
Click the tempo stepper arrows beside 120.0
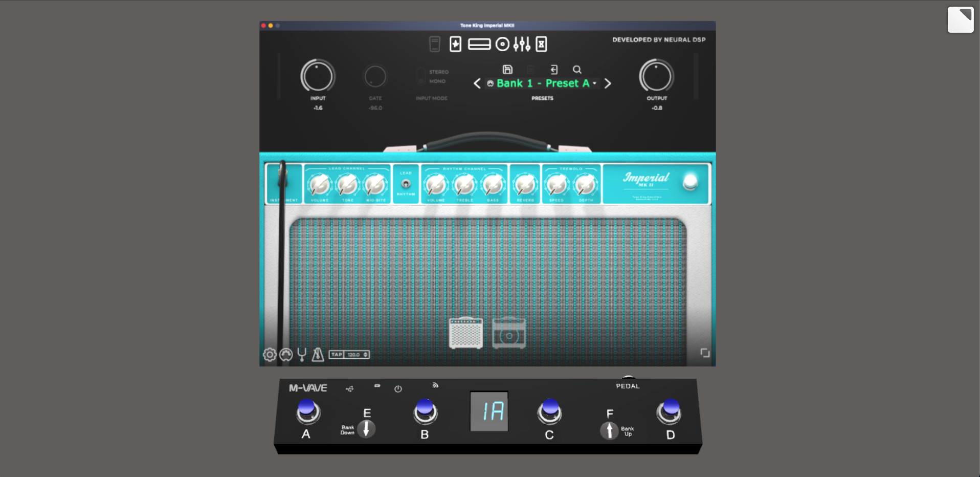pos(365,355)
